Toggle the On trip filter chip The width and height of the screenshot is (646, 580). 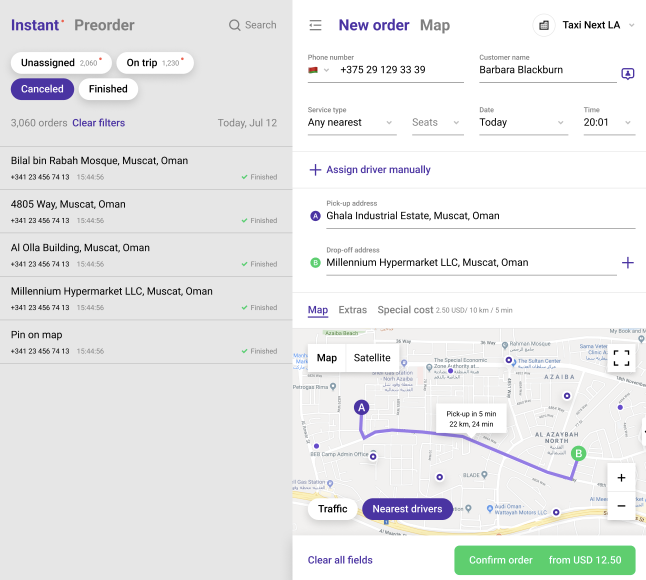tap(154, 63)
